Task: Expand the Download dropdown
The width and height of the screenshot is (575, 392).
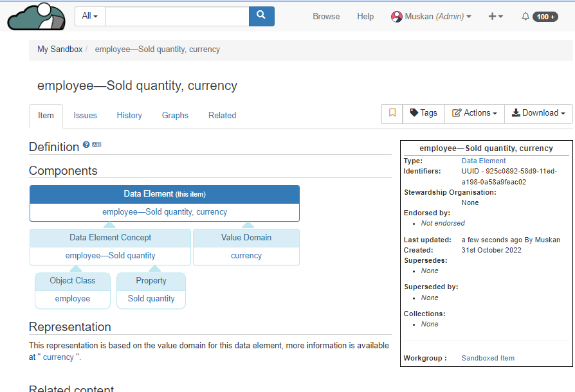Action: (538, 113)
